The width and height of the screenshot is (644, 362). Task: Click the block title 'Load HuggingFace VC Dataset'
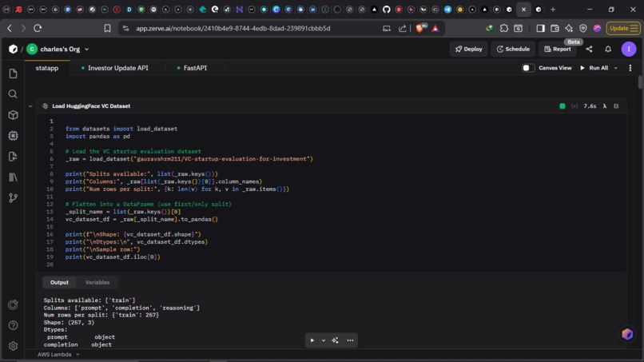91,106
